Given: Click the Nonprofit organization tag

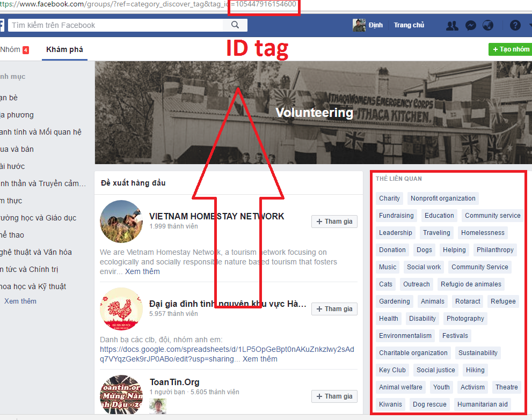Looking at the screenshot, I should (x=443, y=198).
